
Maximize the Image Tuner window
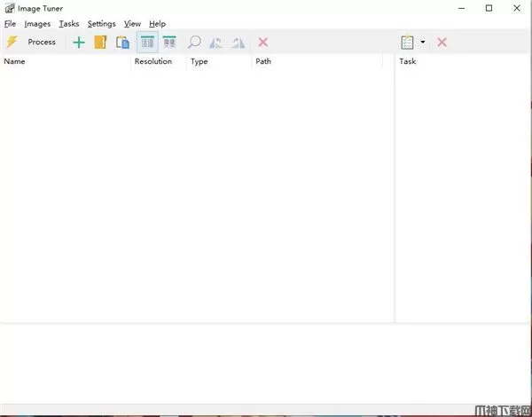pos(489,8)
